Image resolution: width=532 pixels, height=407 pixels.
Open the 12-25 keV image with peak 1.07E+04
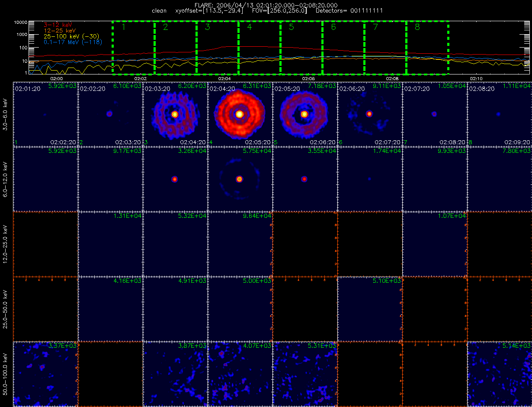point(435,244)
